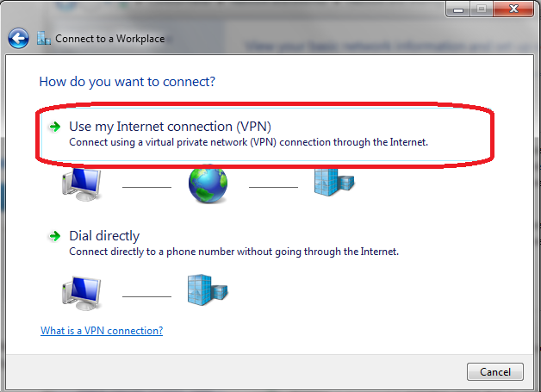
Task: Click the computer icon in VPN diagram
Action: point(82,184)
